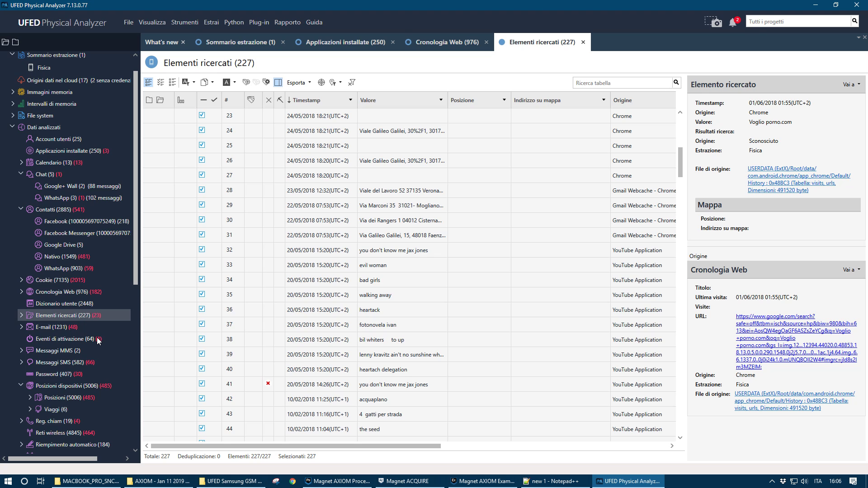Click the Chrome icon in taskbar

pyautogui.click(x=292, y=481)
